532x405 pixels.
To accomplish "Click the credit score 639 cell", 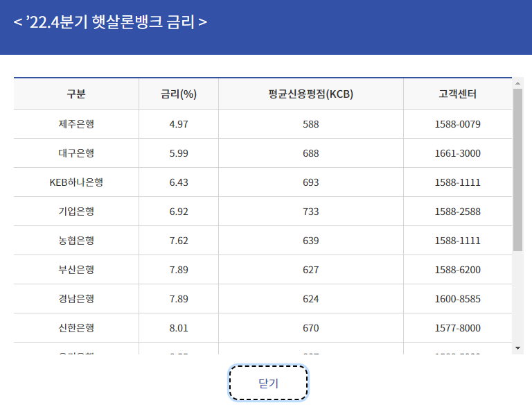I will coord(311,241).
